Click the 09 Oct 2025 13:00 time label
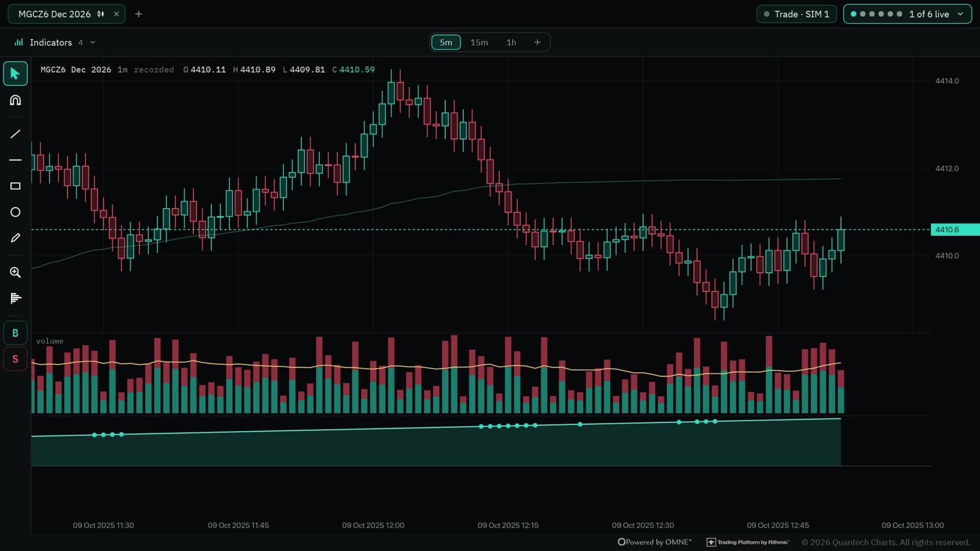Viewport: 980px width, 551px height. tap(913, 525)
